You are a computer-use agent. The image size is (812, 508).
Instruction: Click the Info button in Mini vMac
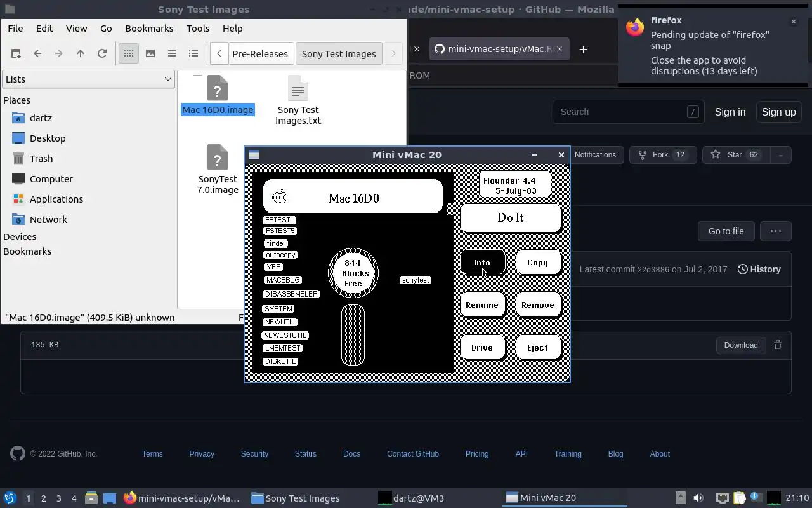point(482,262)
